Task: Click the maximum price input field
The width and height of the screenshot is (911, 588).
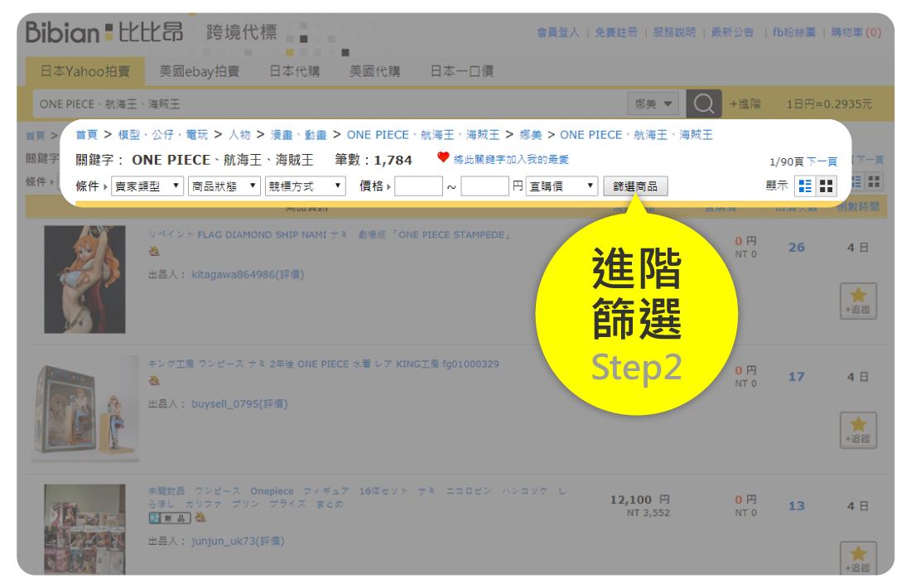Action: pos(484,186)
